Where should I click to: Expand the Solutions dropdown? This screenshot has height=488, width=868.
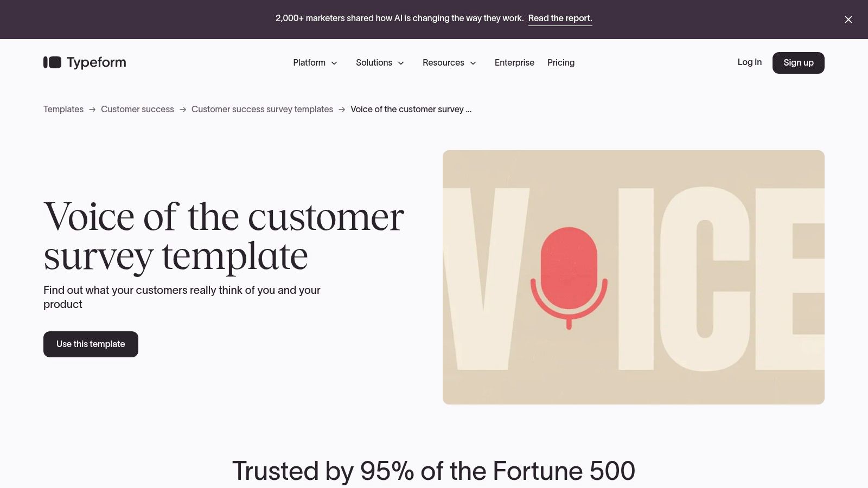point(380,62)
